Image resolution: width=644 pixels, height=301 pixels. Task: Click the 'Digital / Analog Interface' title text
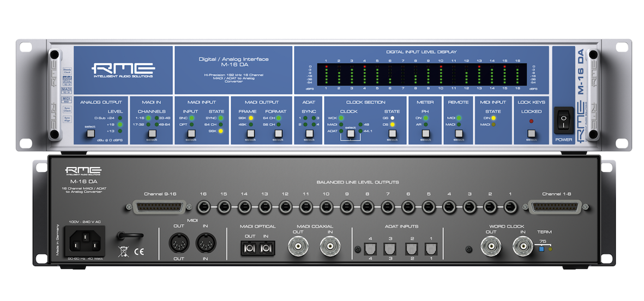(233, 59)
